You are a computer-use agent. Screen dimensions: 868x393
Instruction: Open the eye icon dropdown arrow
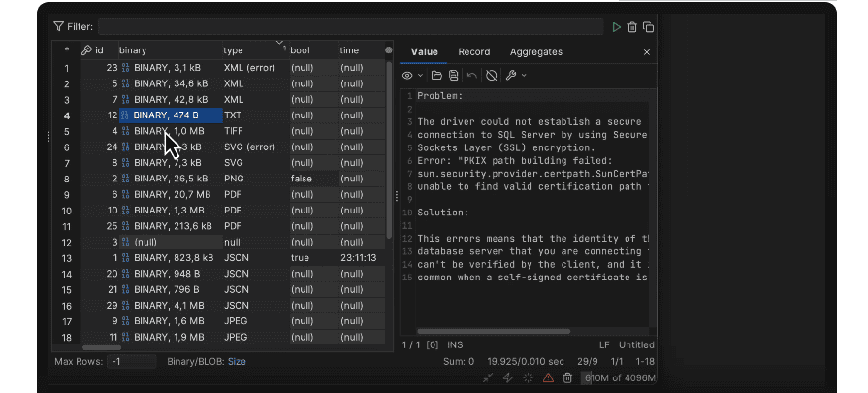[x=420, y=76]
